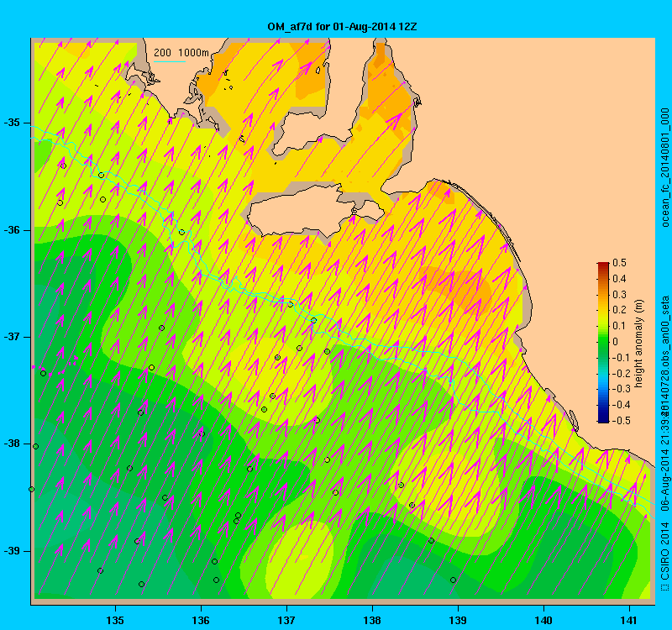The width and height of the screenshot is (672, 630).
Task: Click the 135 longitude axis label
Action: click(x=115, y=620)
